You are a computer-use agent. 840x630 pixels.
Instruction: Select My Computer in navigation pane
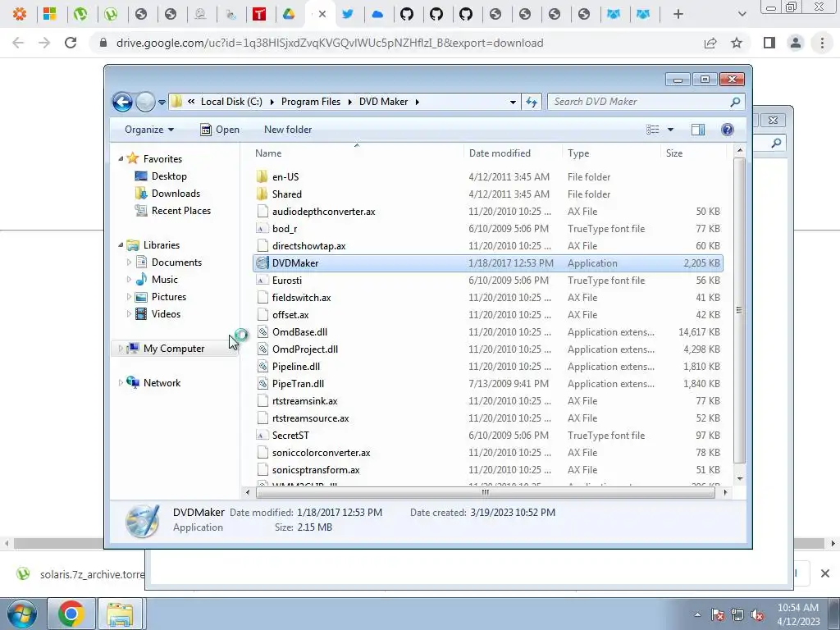click(x=174, y=349)
